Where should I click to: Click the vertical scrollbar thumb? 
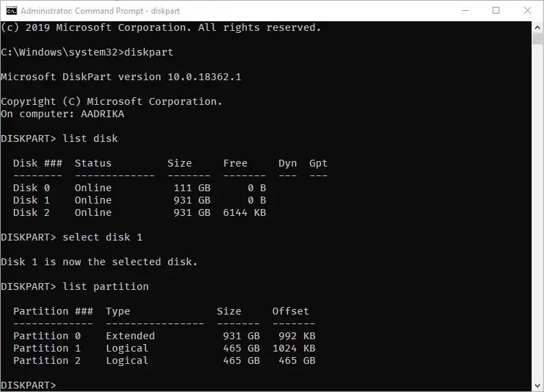click(x=538, y=39)
